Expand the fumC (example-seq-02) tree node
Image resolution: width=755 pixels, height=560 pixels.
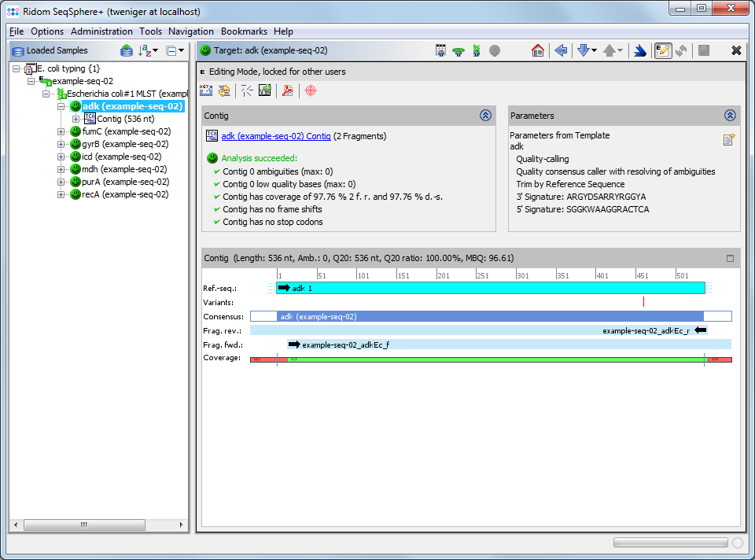coord(61,131)
